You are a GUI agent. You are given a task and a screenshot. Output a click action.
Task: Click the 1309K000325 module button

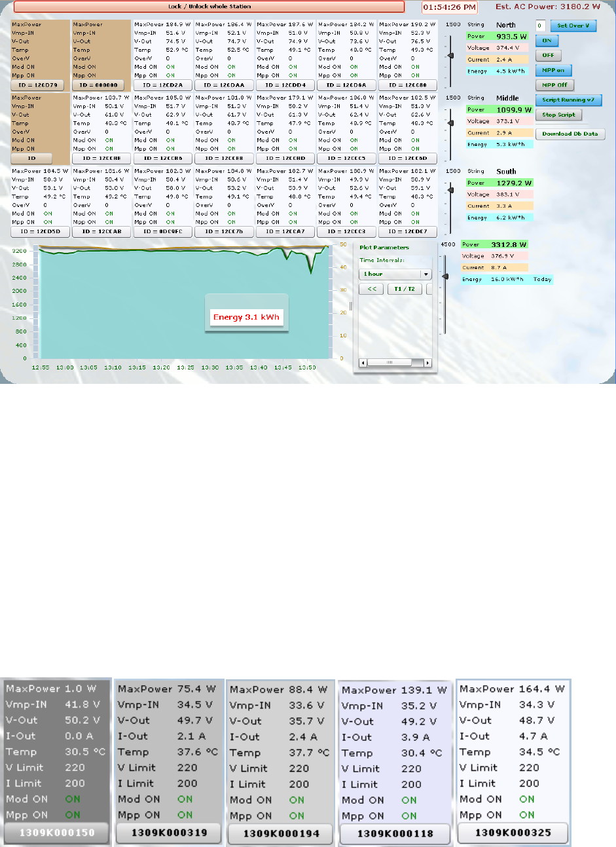(513, 833)
